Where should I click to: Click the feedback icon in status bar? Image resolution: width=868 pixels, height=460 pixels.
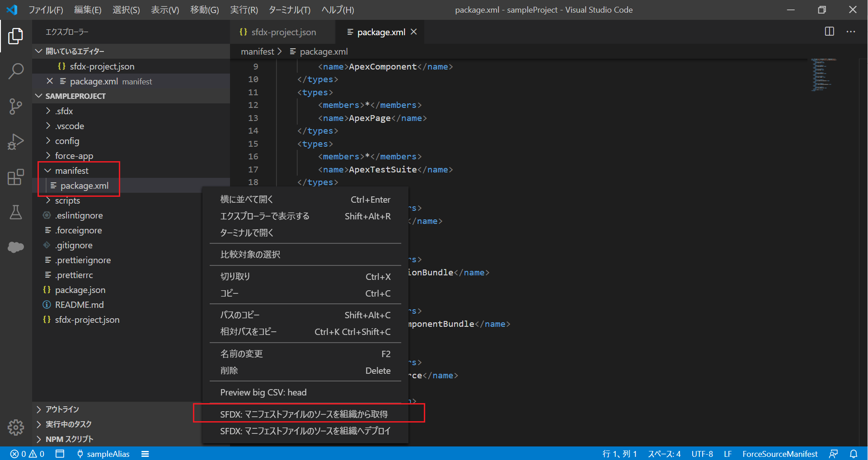[834, 454]
